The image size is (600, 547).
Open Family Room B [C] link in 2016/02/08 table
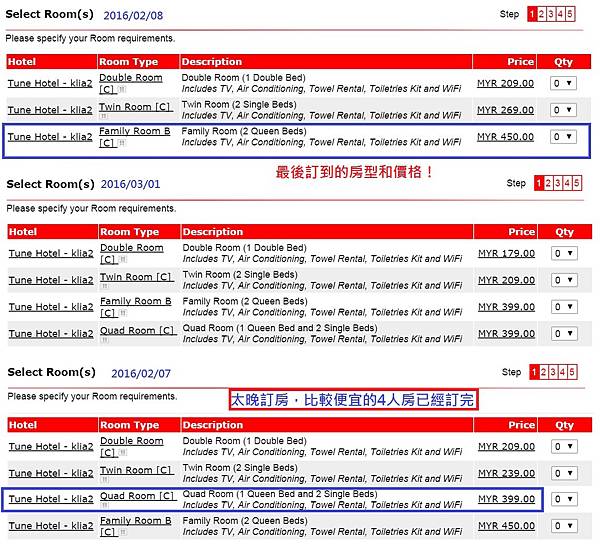[134, 137]
